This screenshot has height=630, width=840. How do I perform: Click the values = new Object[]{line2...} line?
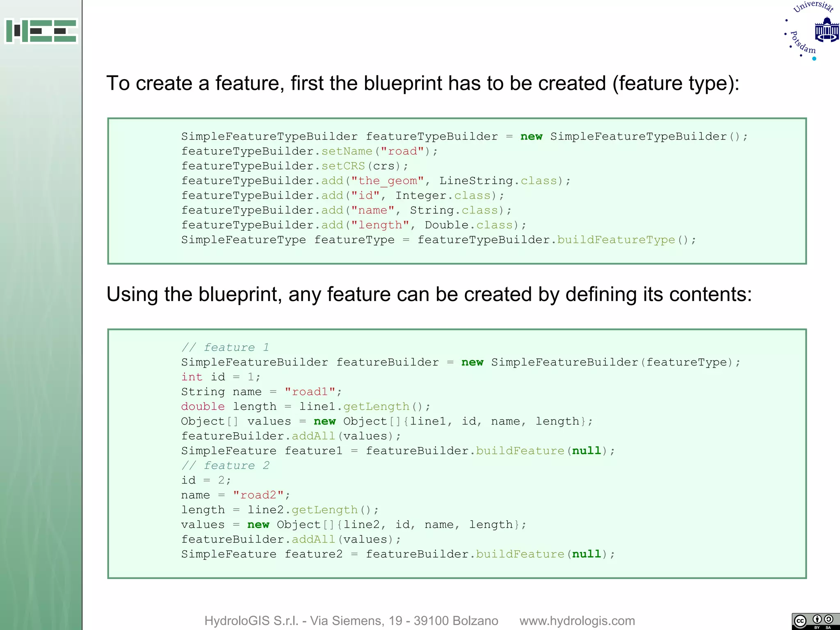click(x=354, y=525)
